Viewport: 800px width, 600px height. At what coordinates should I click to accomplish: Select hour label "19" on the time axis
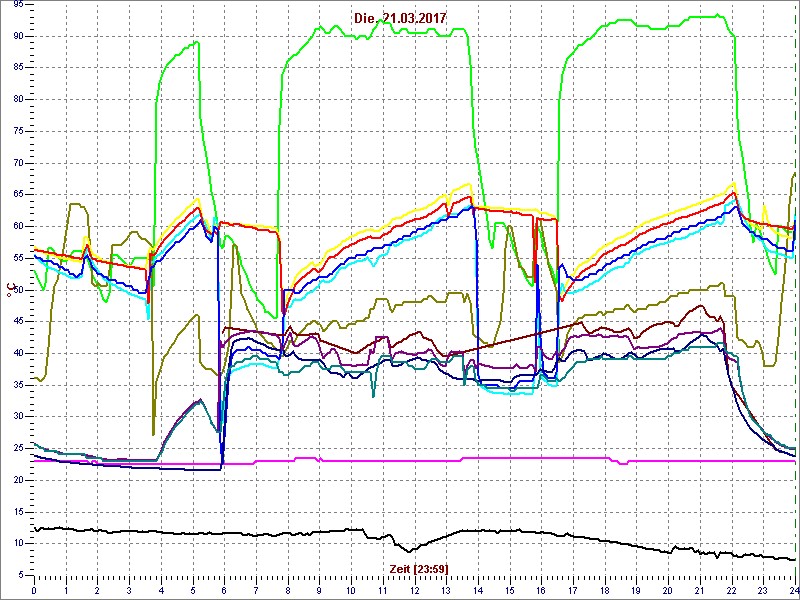coord(636,589)
